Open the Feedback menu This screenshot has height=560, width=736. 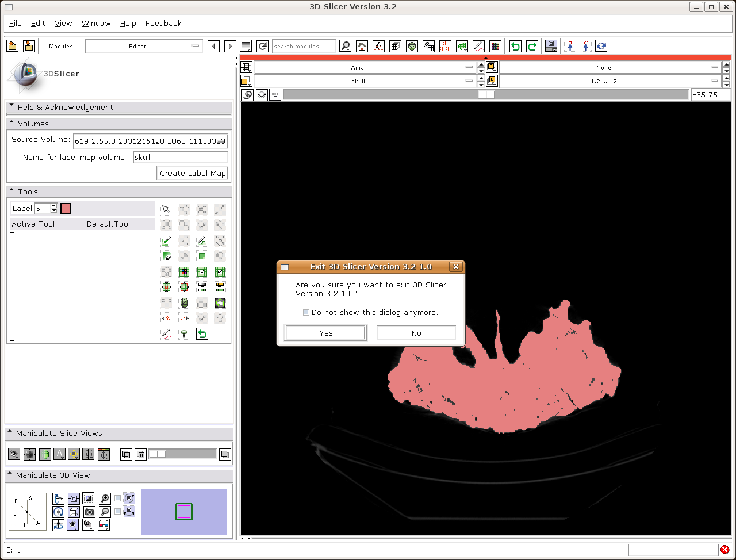click(163, 24)
